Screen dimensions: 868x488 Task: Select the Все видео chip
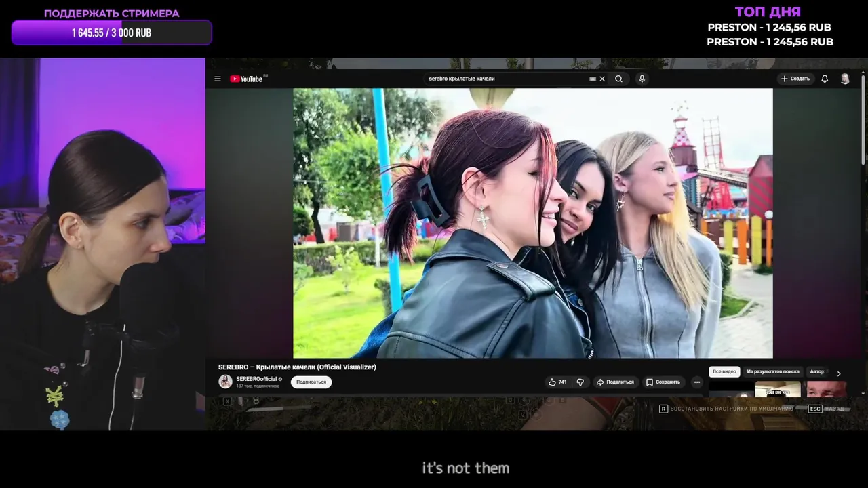(x=724, y=372)
